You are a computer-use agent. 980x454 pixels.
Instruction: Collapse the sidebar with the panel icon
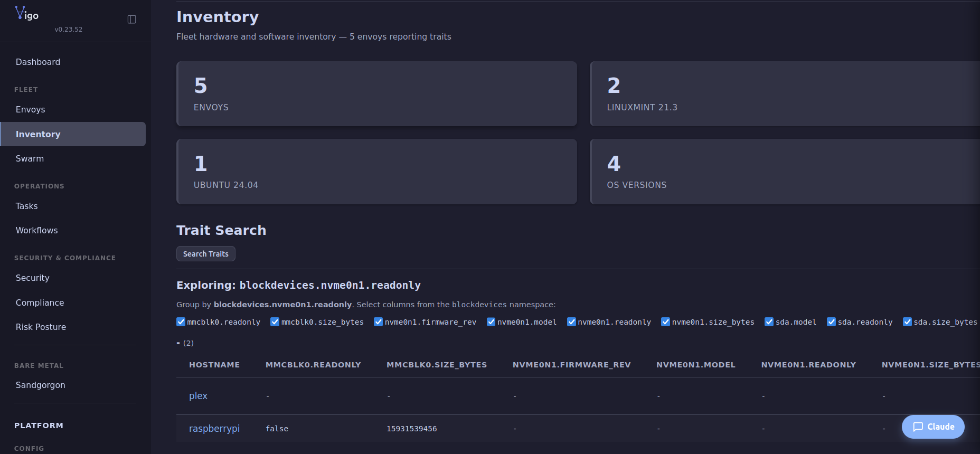pyautogui.click(x=132, y=20)
